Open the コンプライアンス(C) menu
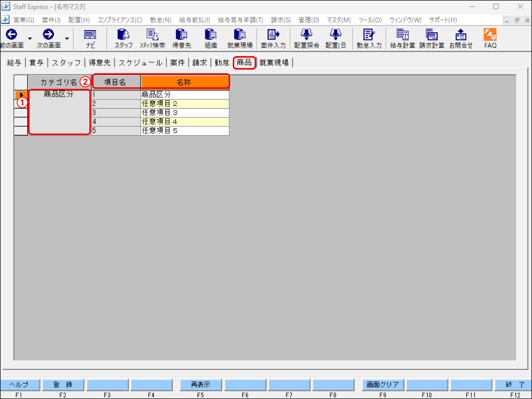 pyautogui.click(x=120, y=20)
